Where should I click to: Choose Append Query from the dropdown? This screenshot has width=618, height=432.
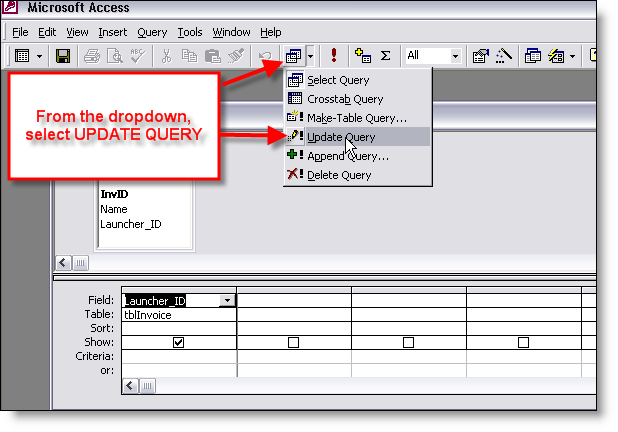[358, 156]
